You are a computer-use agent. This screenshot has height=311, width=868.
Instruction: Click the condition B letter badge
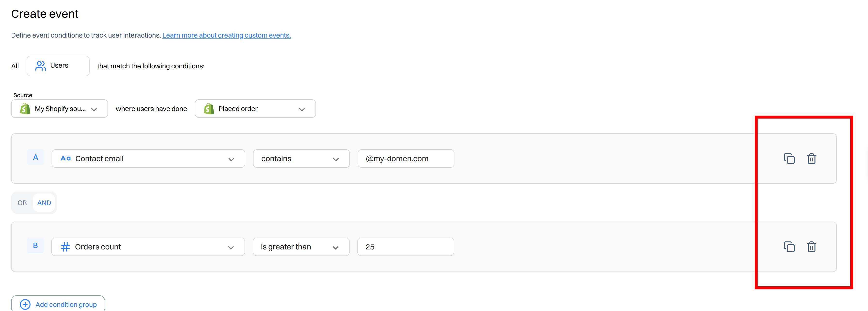click(35, 246)
